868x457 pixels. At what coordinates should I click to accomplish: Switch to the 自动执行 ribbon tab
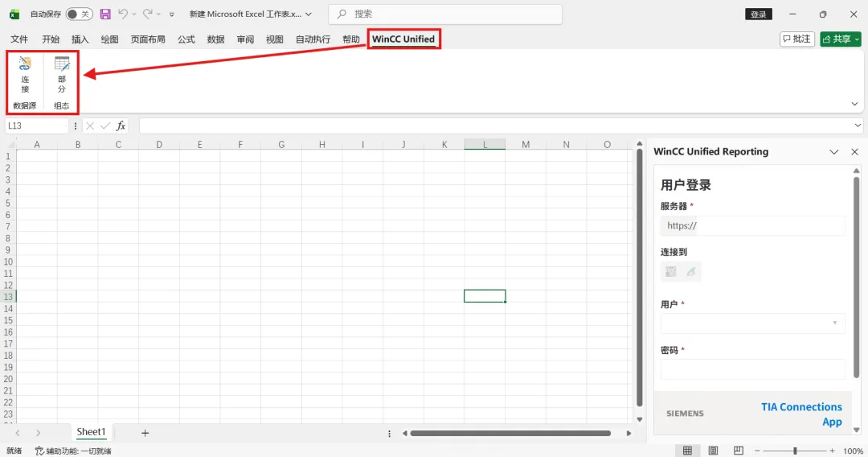[313, 39]
